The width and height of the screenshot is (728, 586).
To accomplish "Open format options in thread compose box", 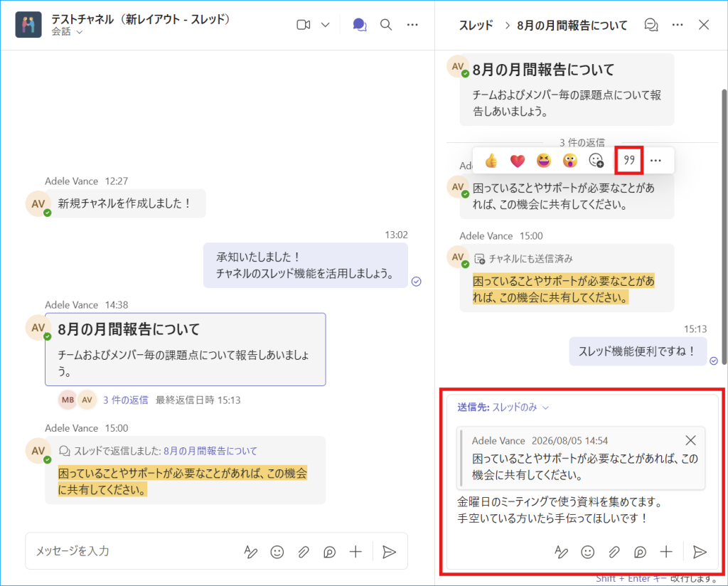I will pyautogui.click(x=561, y=552).
